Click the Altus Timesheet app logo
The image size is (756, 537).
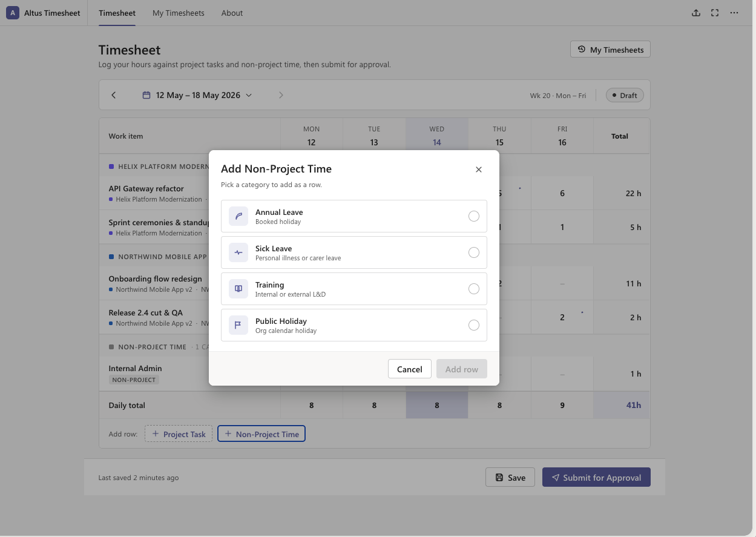[13, 13]
